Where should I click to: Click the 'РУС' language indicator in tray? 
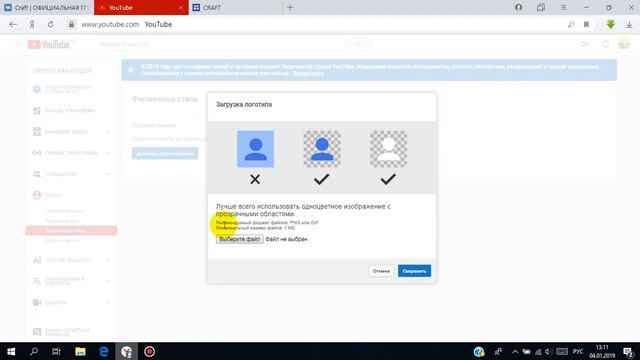tap(578, 352)
